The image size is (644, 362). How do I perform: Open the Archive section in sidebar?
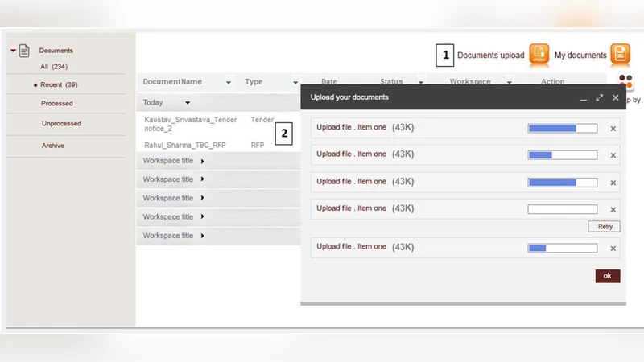pos(53,146)
